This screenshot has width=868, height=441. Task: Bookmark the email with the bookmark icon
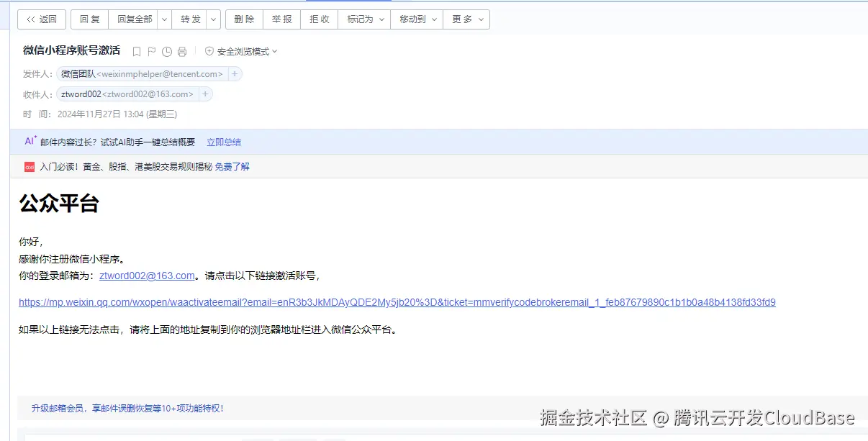click(137, 52)
